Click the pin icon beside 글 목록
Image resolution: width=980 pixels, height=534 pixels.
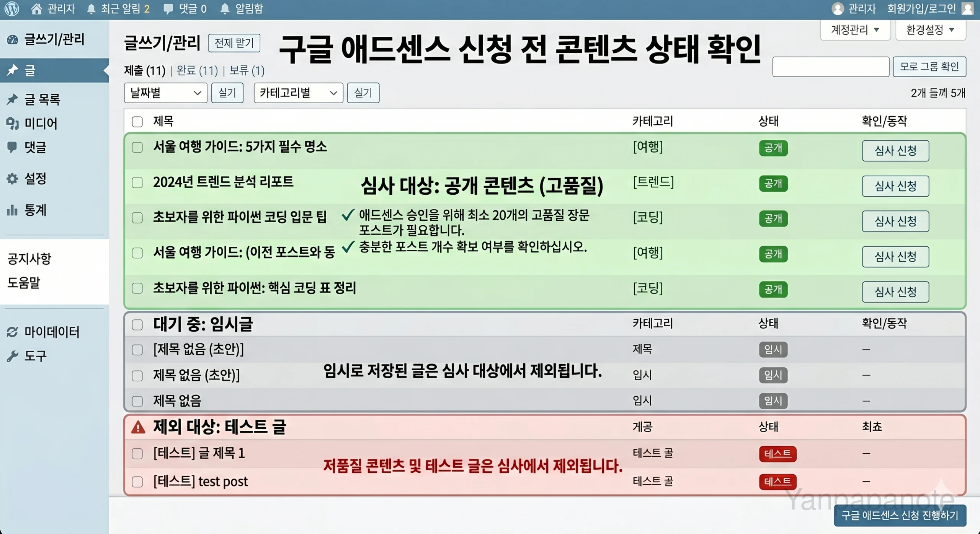(x=12, y=99)
